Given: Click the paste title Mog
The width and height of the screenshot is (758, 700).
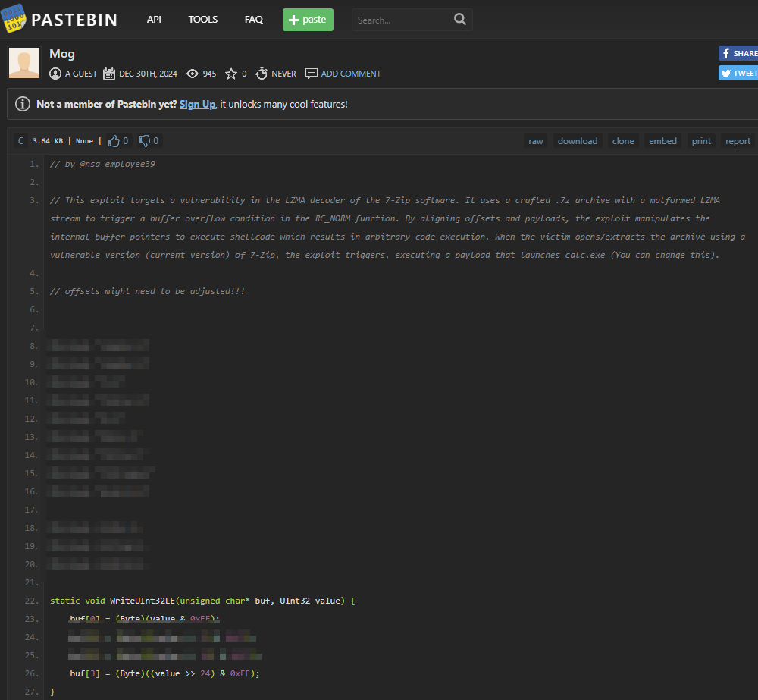Looking at the screenshot, I should (x=62, y=54).
